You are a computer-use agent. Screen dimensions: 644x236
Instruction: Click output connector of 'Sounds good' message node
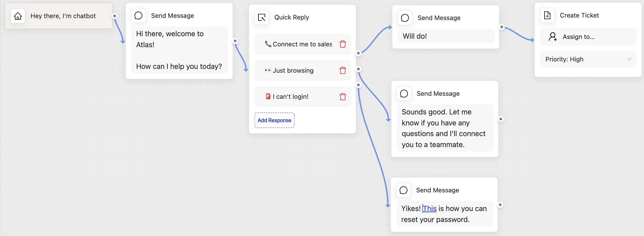501,119
